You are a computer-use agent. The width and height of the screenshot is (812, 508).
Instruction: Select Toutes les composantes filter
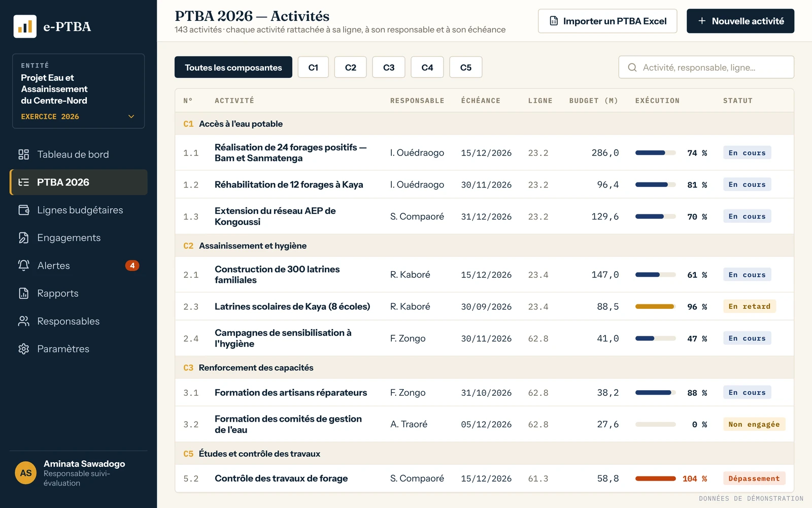pyautogui.click(x=233, y=67)
